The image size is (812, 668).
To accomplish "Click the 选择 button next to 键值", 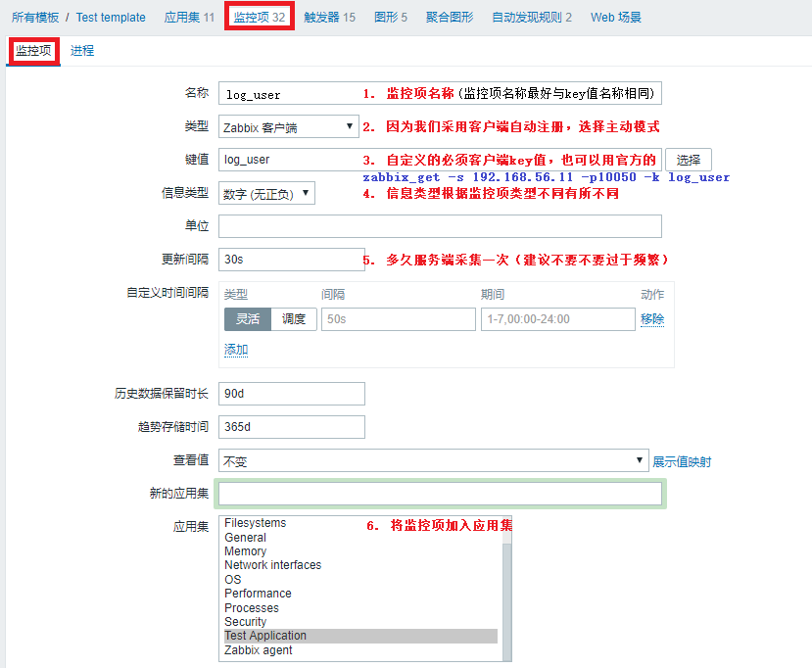I will tap(689, 160).
